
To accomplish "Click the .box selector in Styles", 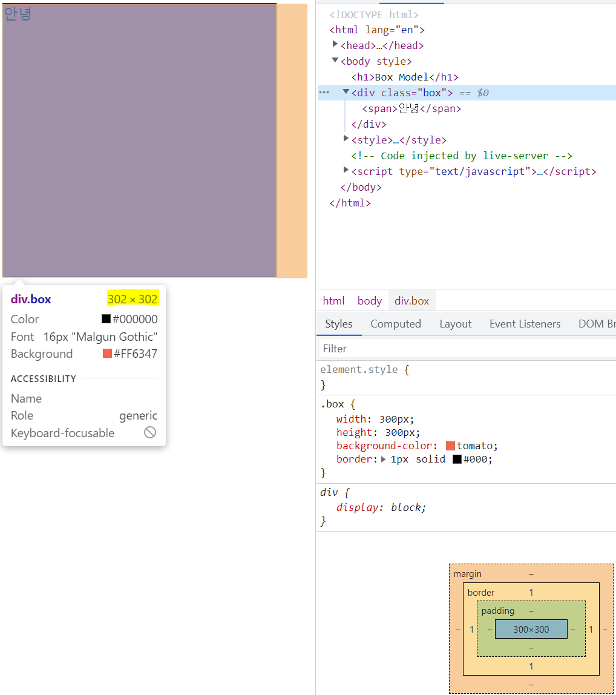I will 332,404.
